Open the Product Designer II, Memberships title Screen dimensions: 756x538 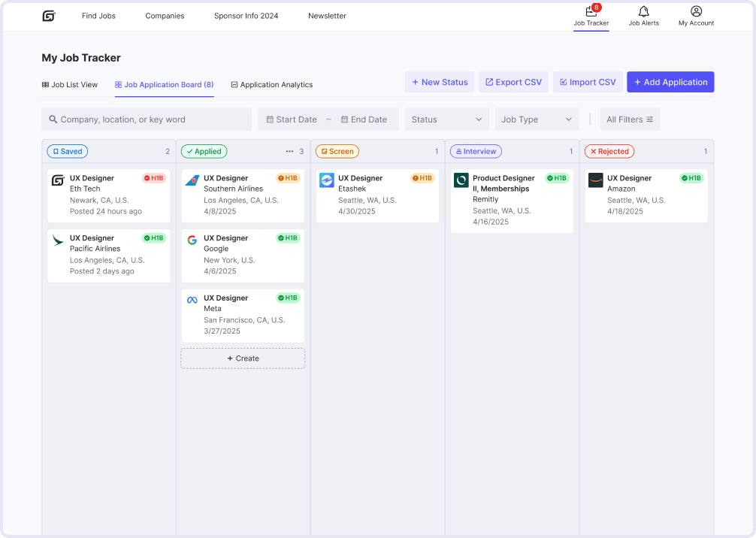(x=503, y=183)
